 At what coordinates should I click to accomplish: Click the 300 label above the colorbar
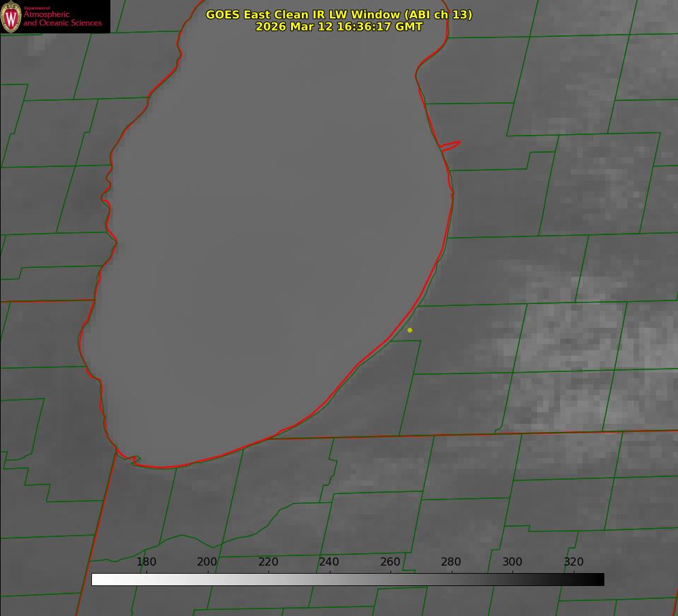(x=512, y=562)
